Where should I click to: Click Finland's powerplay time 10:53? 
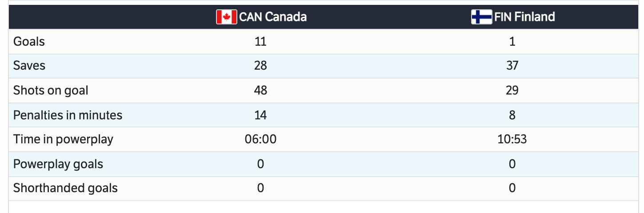click(512, 139)
